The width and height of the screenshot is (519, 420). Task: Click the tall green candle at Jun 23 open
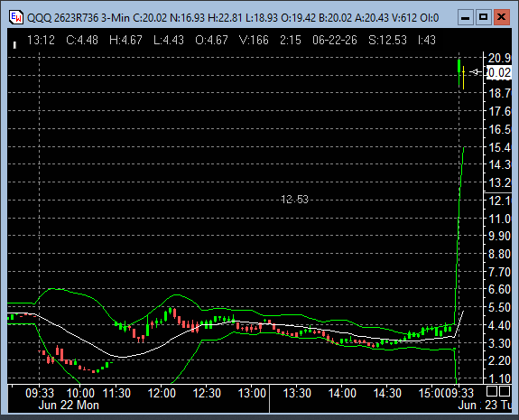[x=459, y=73]
